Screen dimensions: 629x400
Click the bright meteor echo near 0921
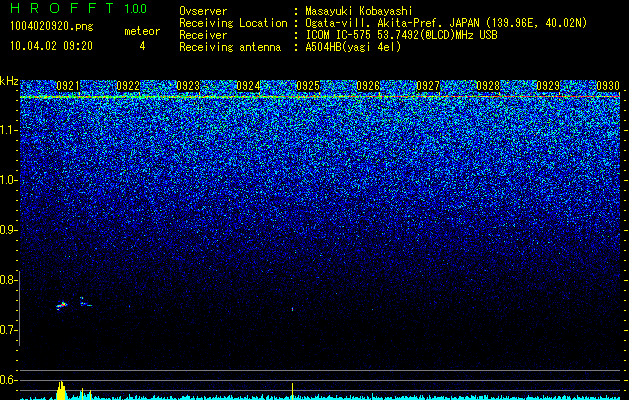click(61, 306)
